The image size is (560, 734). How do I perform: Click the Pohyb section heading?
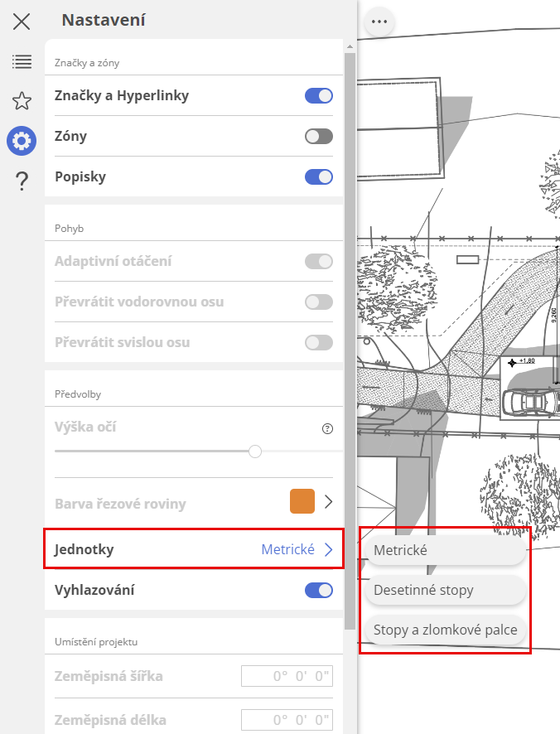click(70, 229)
